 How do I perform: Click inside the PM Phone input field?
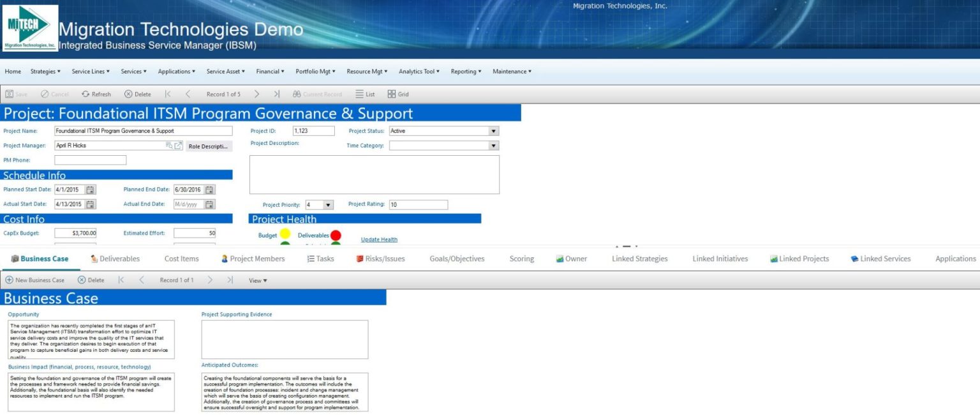[x=90, y=160]
